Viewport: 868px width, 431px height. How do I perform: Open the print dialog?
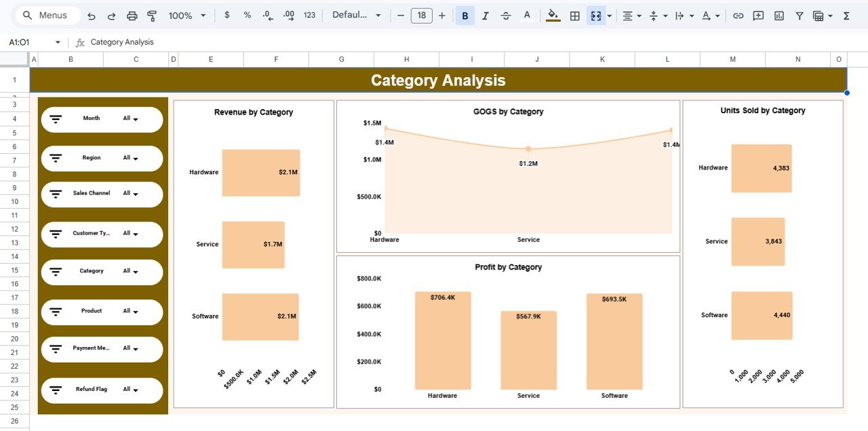[x=132, y=15]
